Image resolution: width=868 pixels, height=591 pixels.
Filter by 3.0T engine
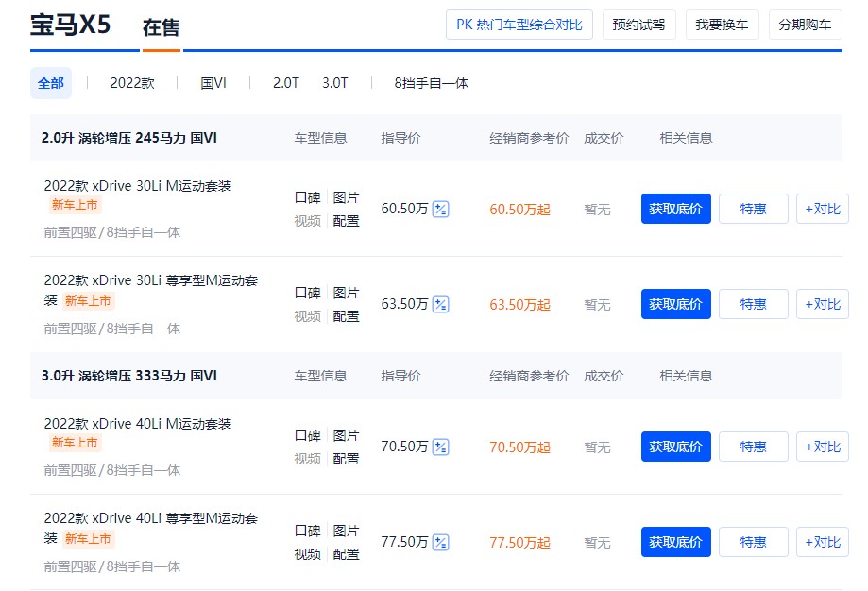[335, 83]
